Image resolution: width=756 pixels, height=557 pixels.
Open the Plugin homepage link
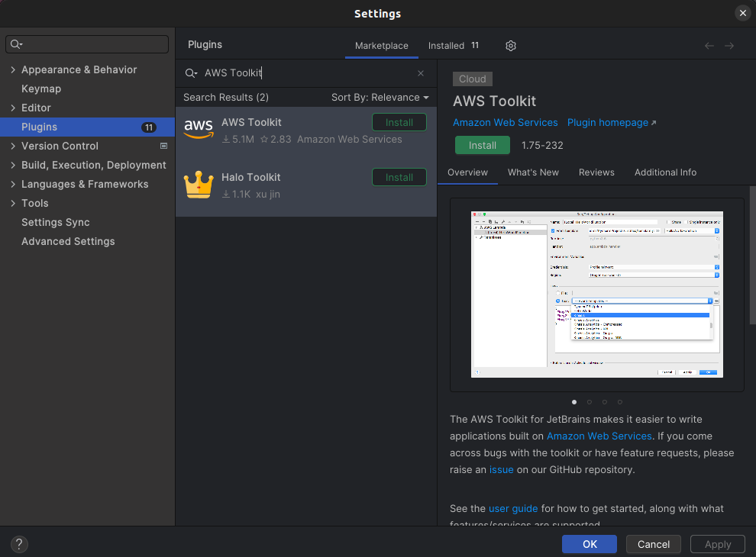click(606, 122)
